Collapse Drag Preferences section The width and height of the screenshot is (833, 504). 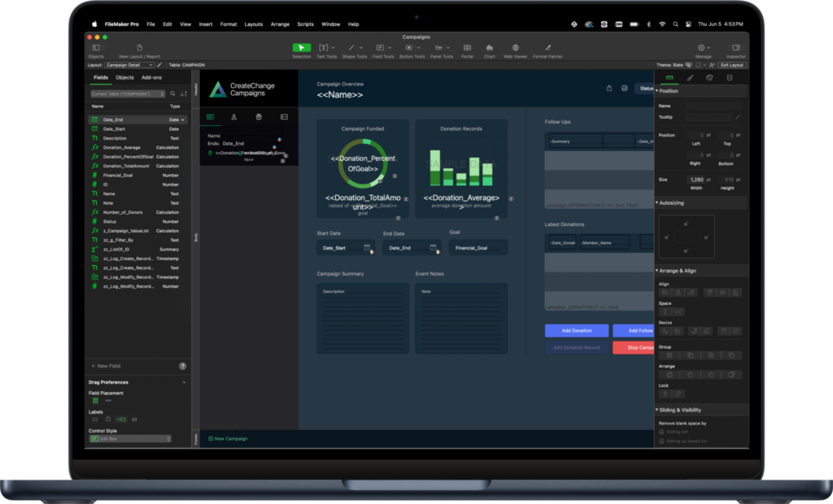pos(184,382)
